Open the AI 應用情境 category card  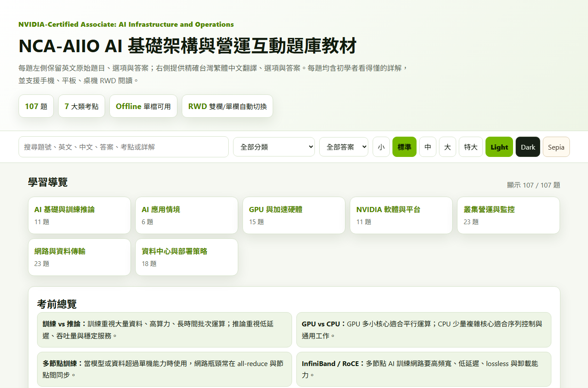(x=187, y=215)
